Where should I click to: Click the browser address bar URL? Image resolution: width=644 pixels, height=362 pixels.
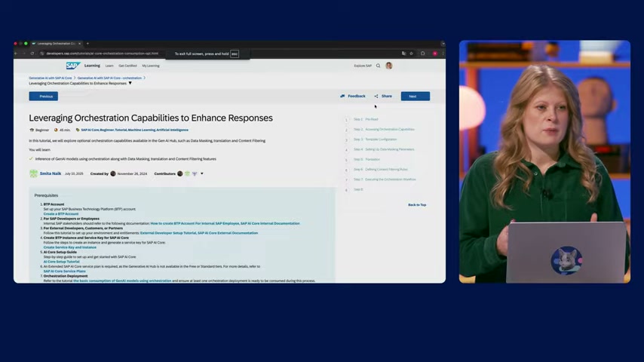coord(102,54)
